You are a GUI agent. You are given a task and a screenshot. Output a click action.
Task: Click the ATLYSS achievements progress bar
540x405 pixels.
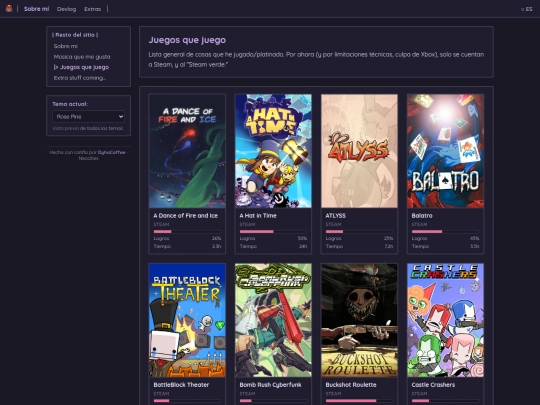tap(359, 231)
